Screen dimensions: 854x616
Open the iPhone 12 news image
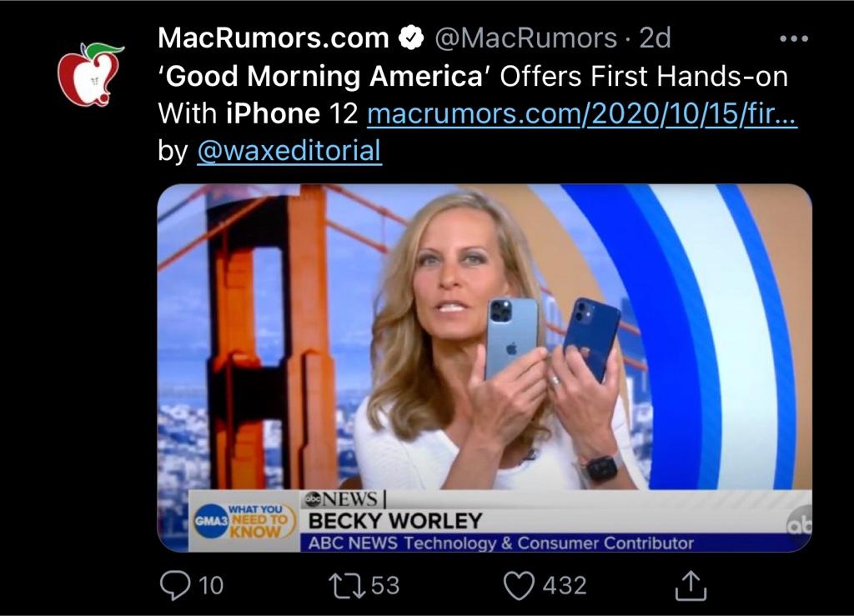click(485, 368)
